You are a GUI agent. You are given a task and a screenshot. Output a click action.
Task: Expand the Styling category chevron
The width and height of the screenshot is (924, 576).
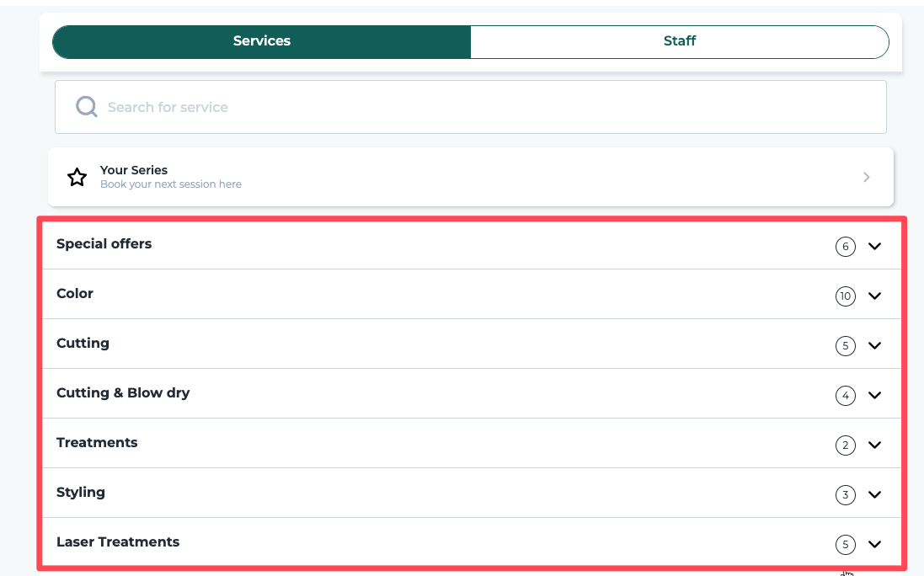pos(874,494)
